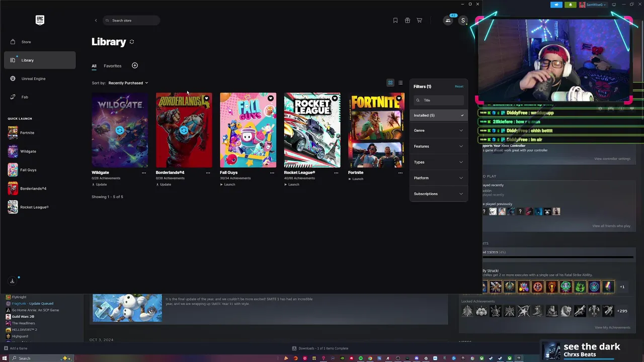Open the friends list icon
Viewport: 644px width, 362px height.
point(448,21)
